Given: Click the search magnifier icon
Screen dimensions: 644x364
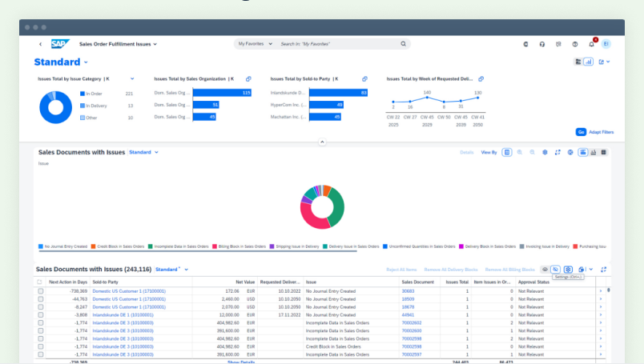Looking at the screenshot, I should 403,44.
